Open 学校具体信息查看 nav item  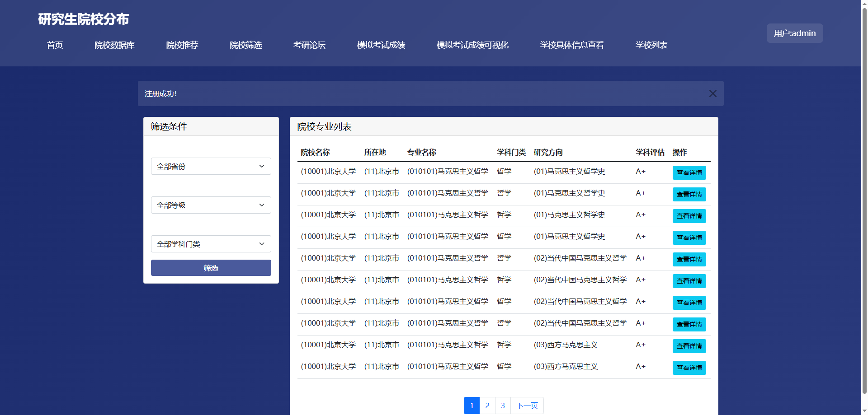pyautogui.click(x=572, y=45)
